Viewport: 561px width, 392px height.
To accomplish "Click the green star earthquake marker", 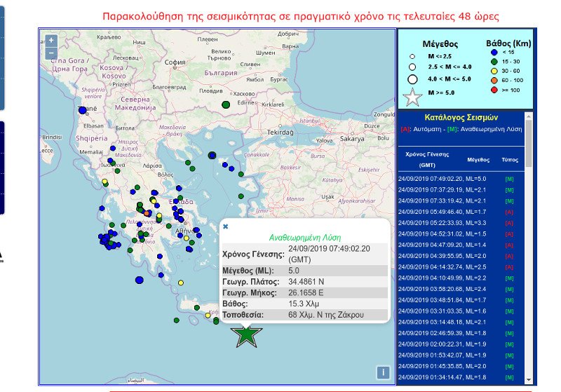I will [x=247, y=336].
